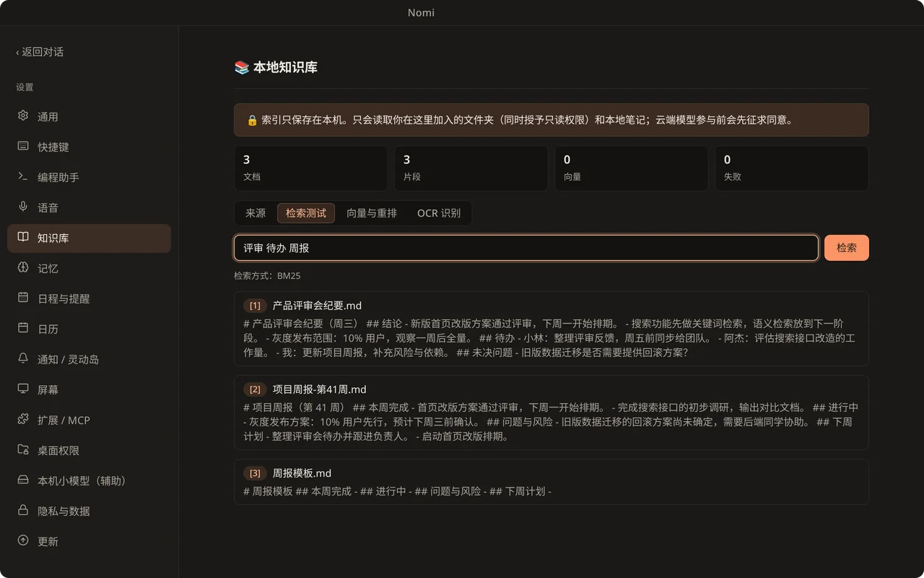Click the 日历 calendar icon
The height and width of the screenshot is (578, 924).
point(23,329)
